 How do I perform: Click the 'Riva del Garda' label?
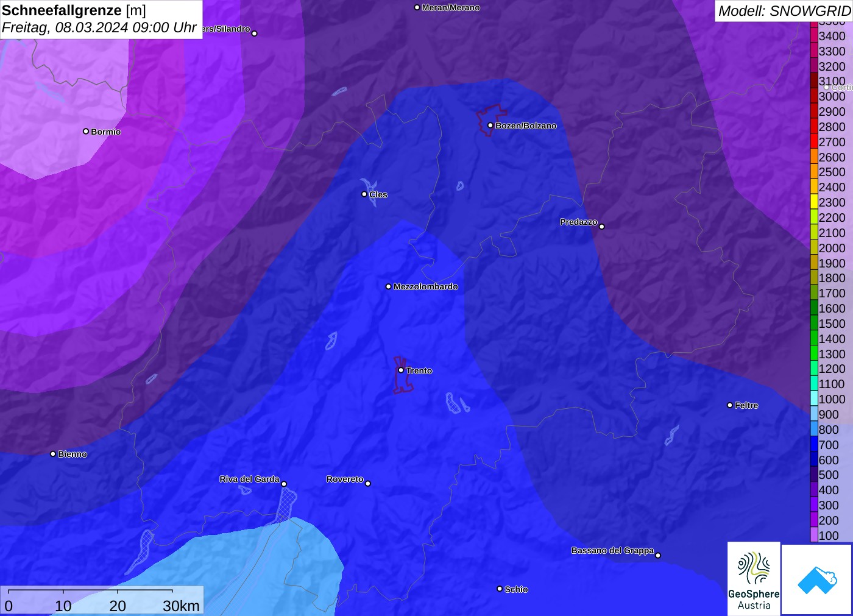(249, 479)
